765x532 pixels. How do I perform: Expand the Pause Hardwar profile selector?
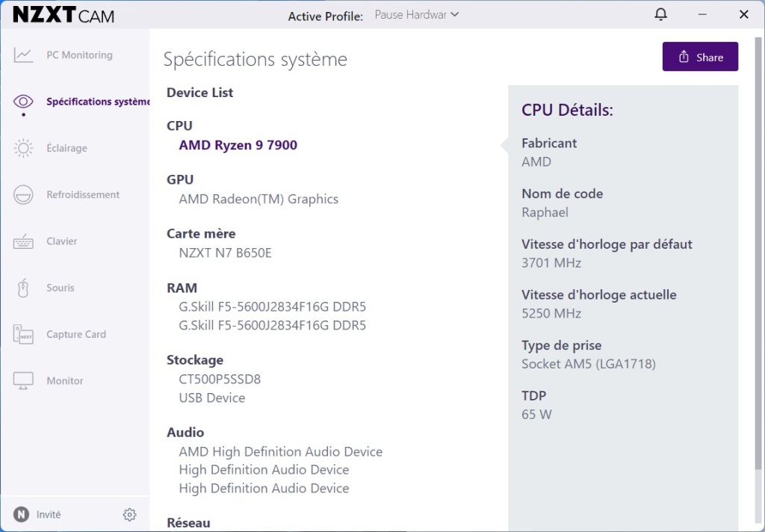pyautogui.click(x=411, y=14)
